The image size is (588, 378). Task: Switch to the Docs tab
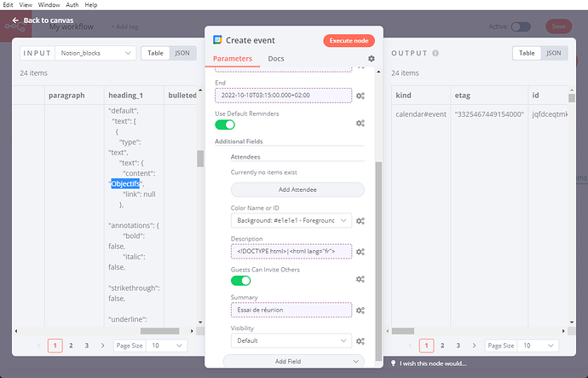276,59
